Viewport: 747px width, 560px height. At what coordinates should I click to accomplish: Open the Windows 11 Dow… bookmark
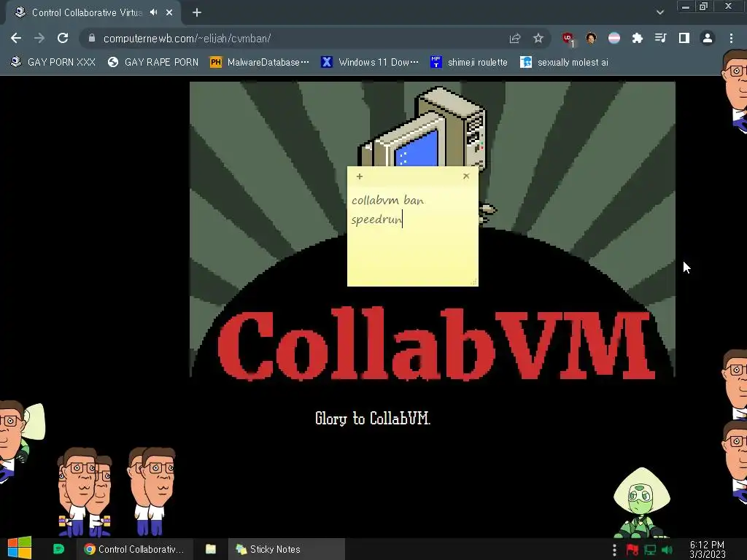(370, 62)
